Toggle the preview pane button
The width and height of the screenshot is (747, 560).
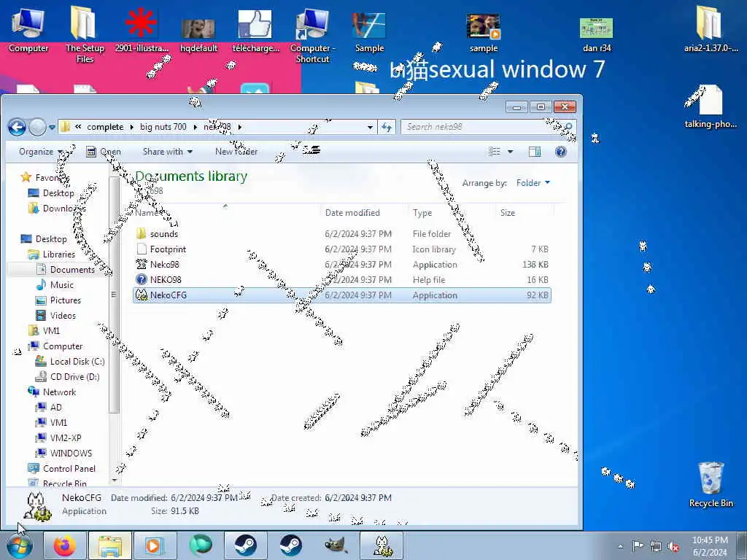click(x=535, y=152)
